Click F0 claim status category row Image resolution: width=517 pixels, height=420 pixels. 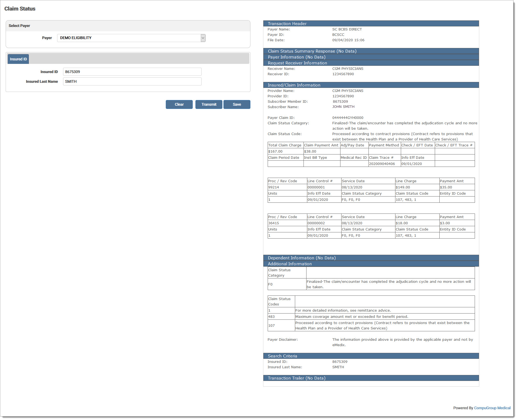click(x=371, y=284)
